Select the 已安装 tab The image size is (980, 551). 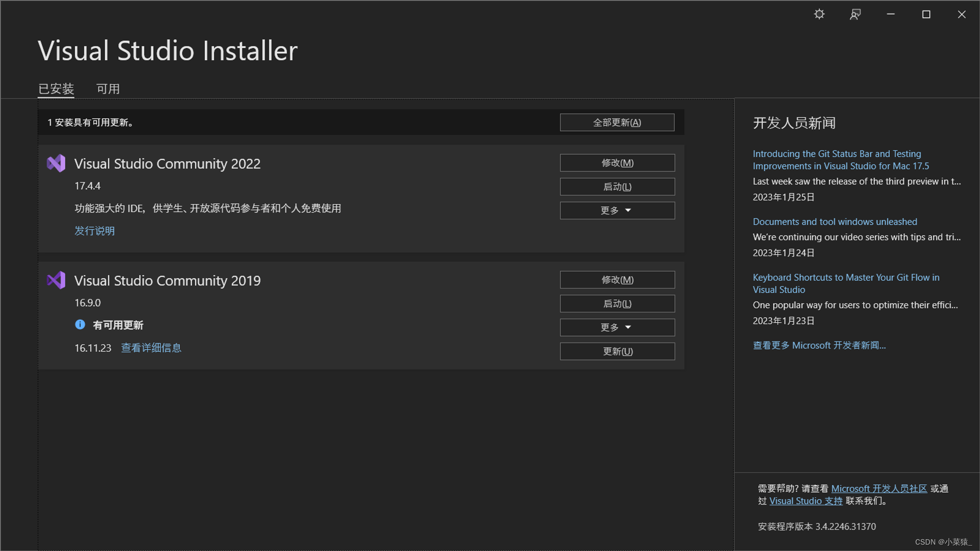click(56, 89)
